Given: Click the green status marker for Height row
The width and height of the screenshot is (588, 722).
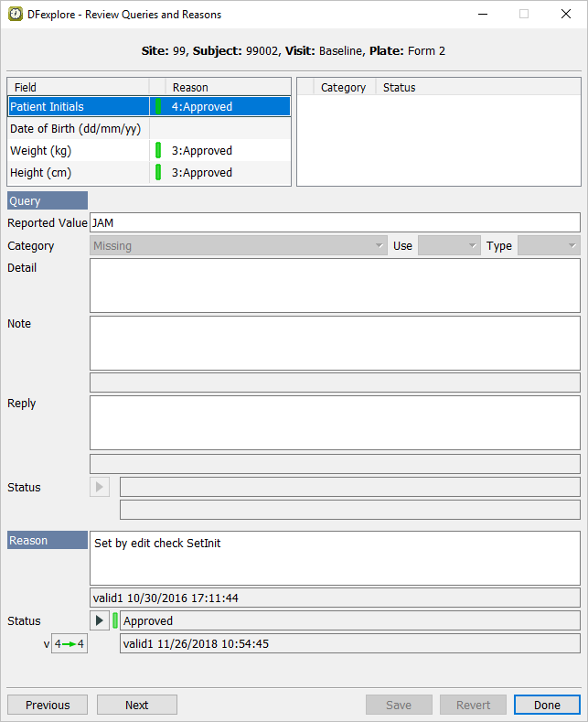Looking at the screenshot, I should point(158,173).
